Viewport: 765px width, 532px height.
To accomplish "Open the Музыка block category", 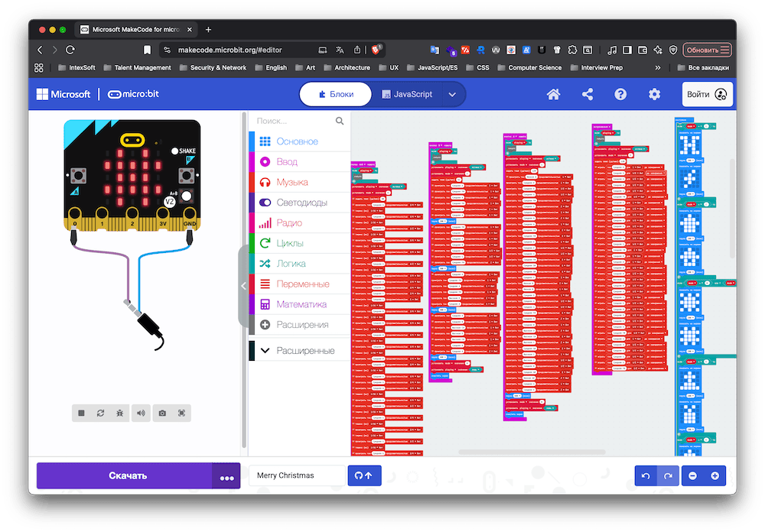I will click(x=293, y=183).
